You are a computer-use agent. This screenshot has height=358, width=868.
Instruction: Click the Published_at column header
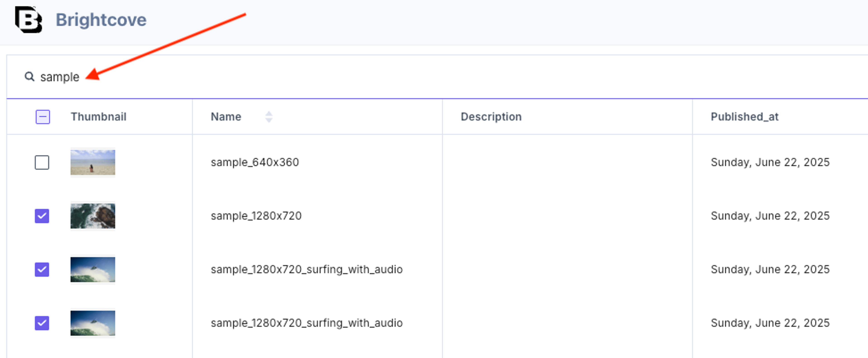(744, 117)
